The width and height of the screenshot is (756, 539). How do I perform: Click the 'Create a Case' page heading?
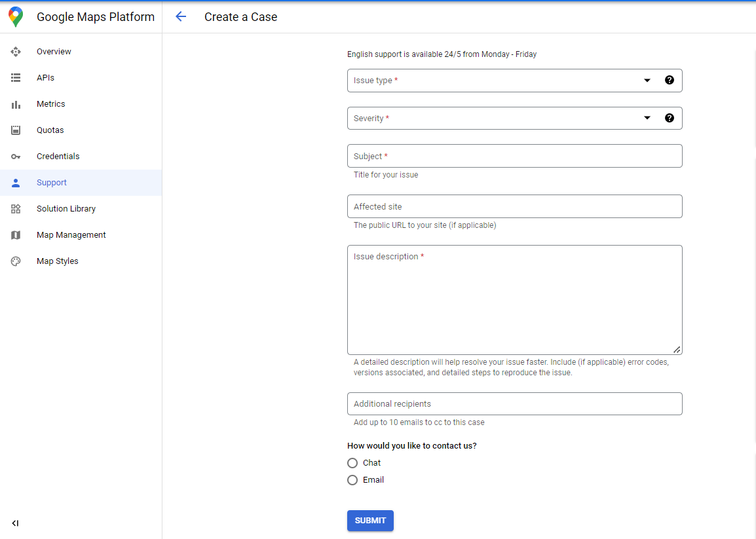click(240, 17)
